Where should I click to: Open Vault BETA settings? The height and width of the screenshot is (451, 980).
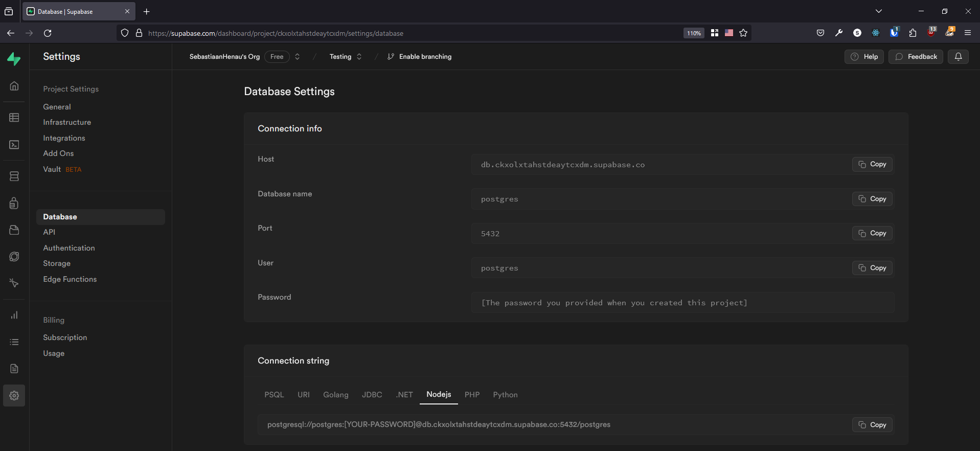pos(62,169)
